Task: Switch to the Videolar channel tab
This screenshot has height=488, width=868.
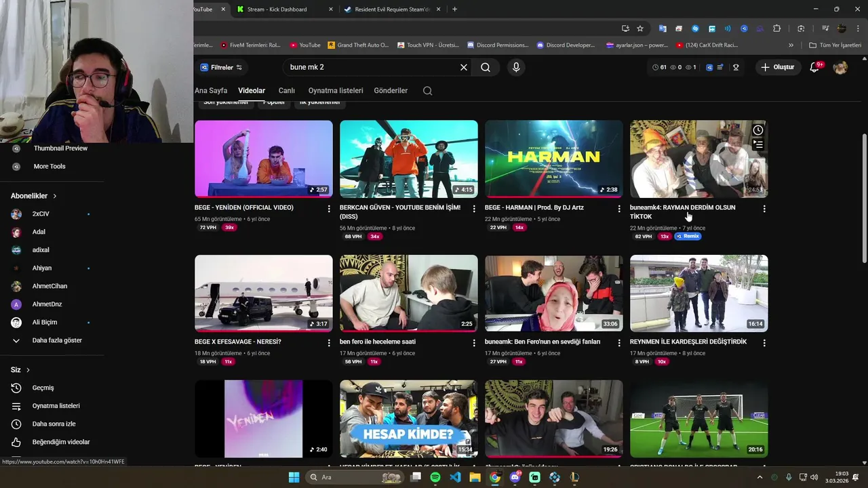Action: (252, 91)
